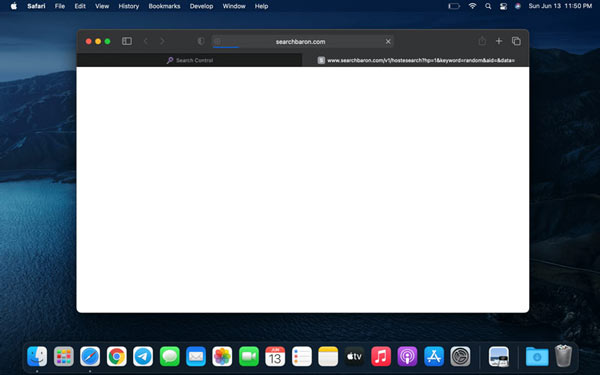Launch Google Chrome from the Dock
600x375 pixels.
(x=117, y=356)
